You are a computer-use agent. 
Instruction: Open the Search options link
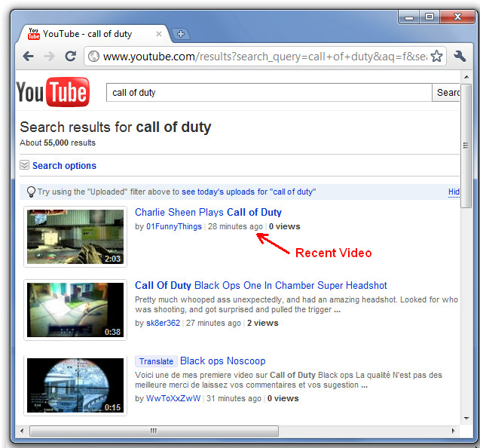click(64, 166)
